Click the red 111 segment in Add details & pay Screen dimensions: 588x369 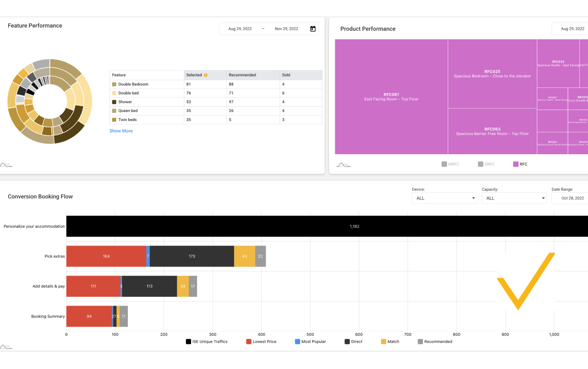[x=93, y=286]
